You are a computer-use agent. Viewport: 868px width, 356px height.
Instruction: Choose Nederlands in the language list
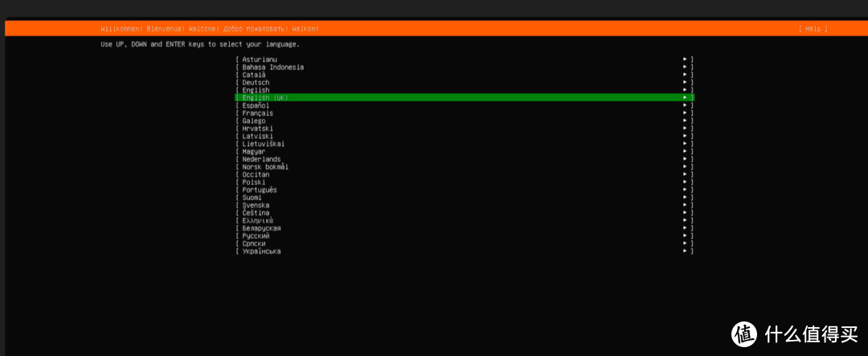(261, 159)
